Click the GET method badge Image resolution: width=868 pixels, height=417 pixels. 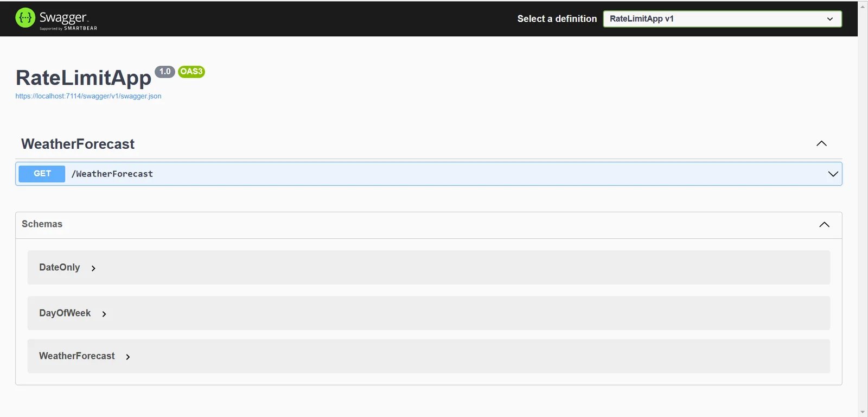click(42, 174)
